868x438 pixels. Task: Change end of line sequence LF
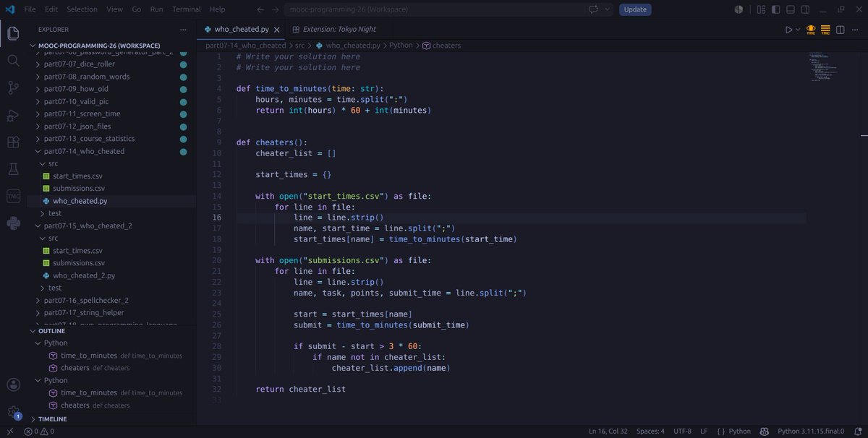tap(704, 431)
